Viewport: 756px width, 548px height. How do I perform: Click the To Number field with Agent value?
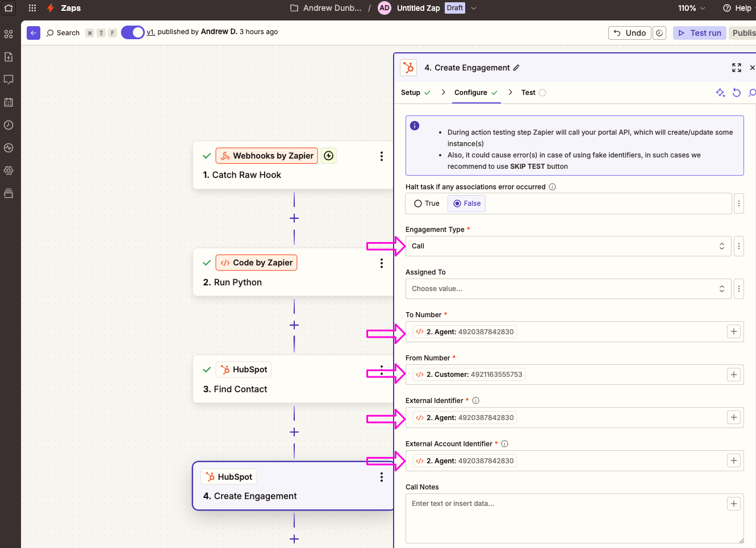(574, 331)
